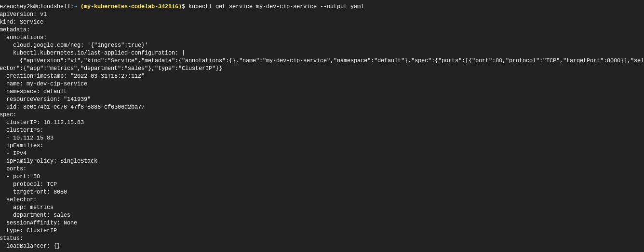Click the namespace: default line

click(x=37, y=92)
